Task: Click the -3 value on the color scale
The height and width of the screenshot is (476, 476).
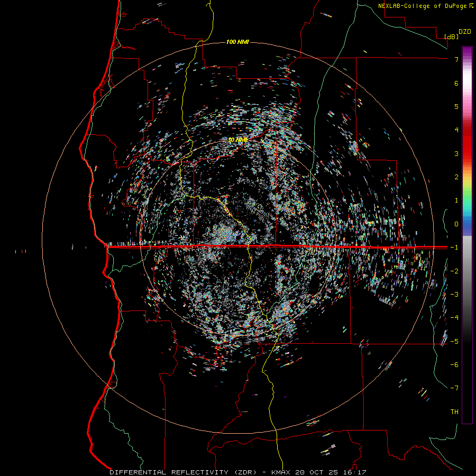Action: 454,295
